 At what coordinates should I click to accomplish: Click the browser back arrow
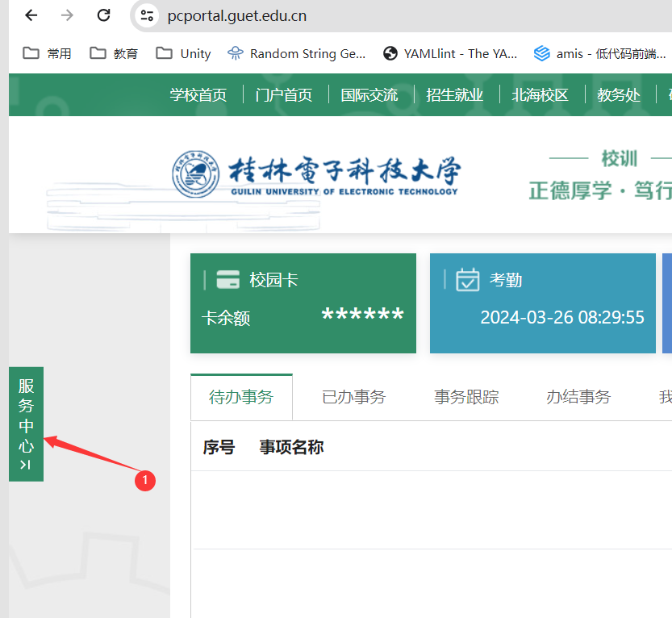coord(31,15)
